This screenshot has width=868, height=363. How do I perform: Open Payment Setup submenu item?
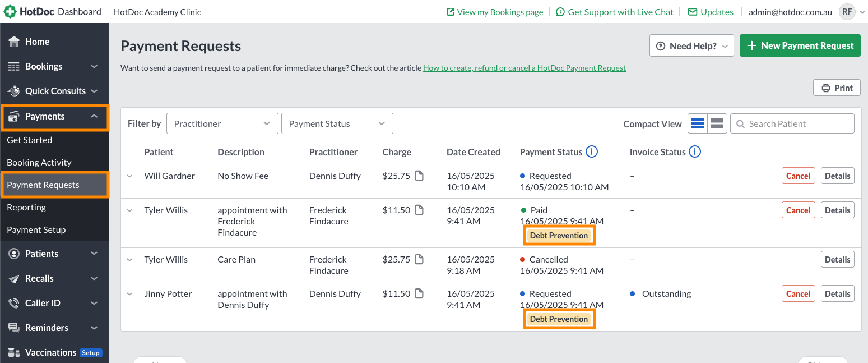(54, 229)
